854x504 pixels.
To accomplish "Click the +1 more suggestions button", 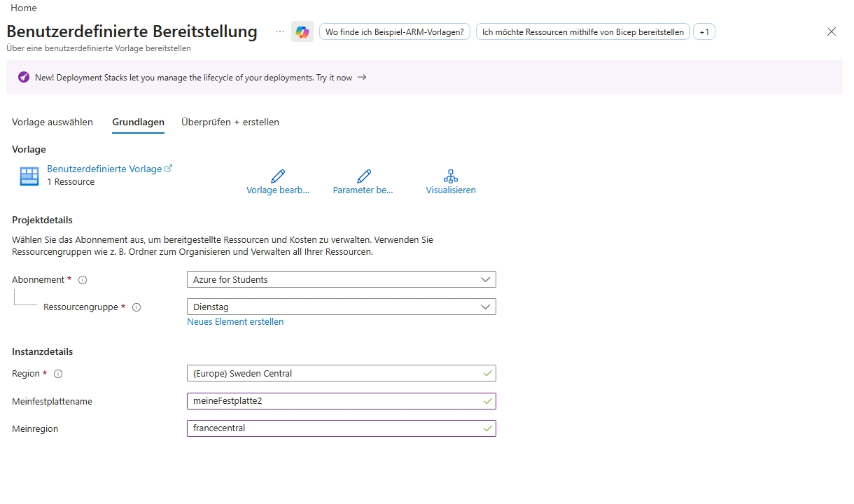I will [x=704, y=32].
